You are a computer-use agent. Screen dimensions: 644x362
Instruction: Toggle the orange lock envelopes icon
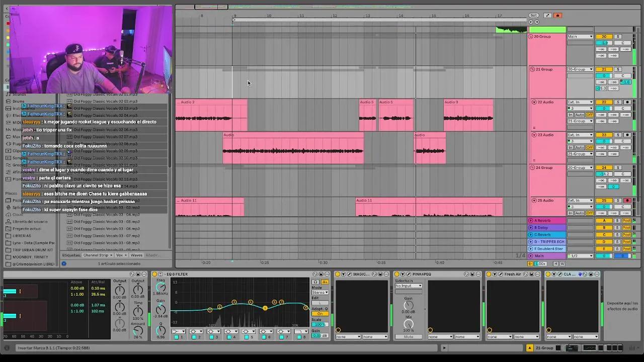coord(557,15)
